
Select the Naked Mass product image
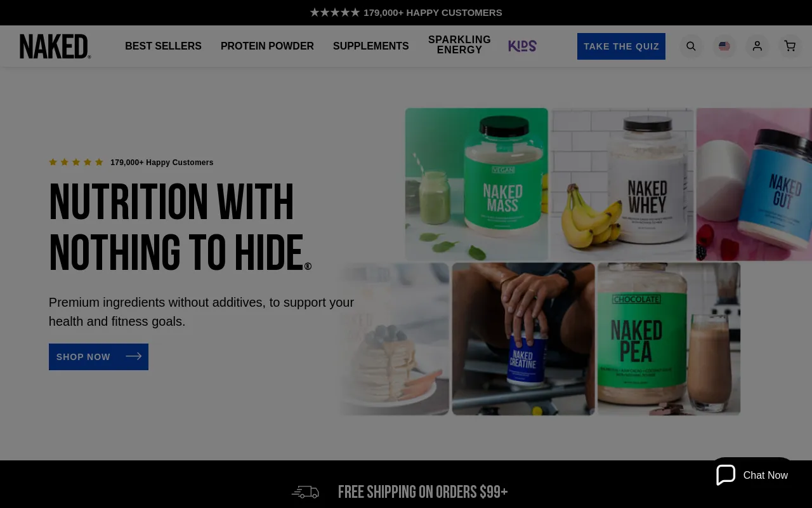pos(476,184)
